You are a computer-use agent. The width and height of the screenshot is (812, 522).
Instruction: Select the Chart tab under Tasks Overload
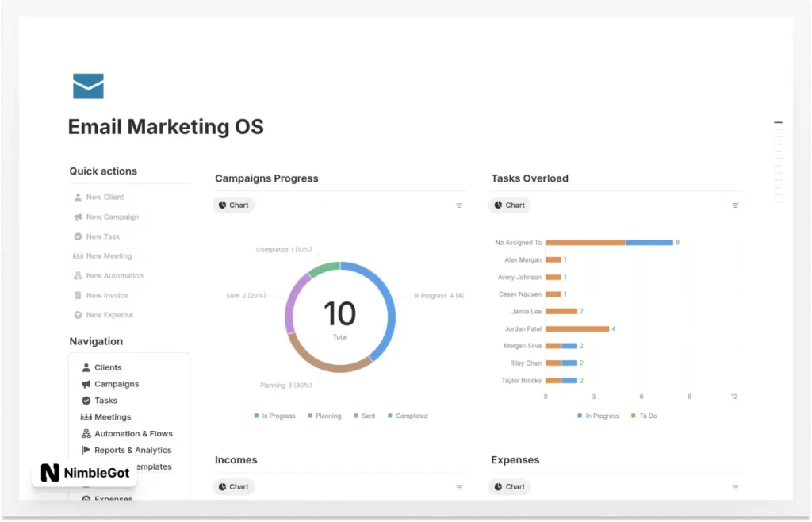509,205
